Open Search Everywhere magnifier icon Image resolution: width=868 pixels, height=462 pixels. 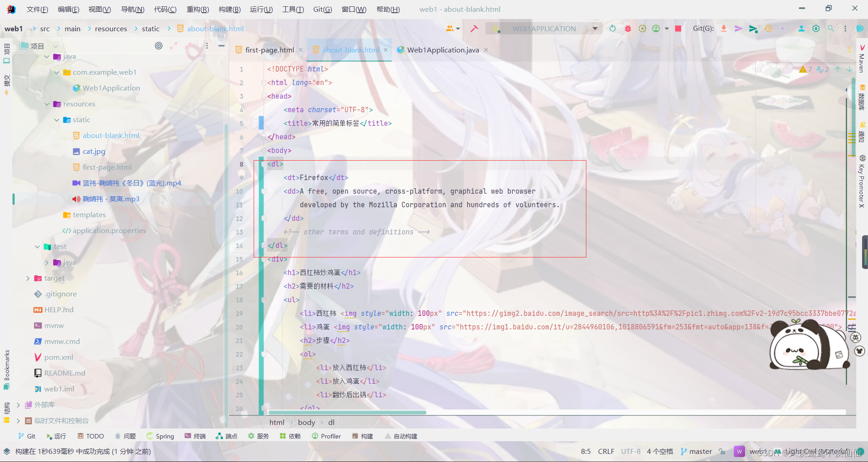click(x=830, y=29)
